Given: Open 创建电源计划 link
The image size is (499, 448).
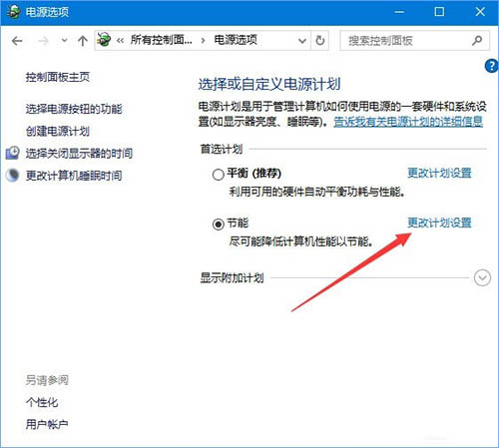Looking at the screenshot, I should tap(58, 131).
